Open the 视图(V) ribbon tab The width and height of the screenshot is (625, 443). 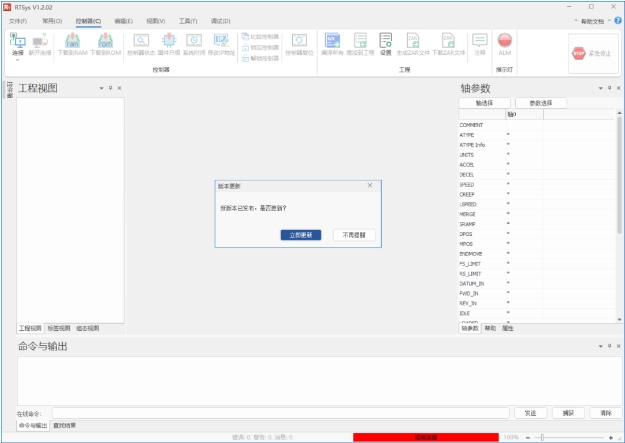point(156,21)
